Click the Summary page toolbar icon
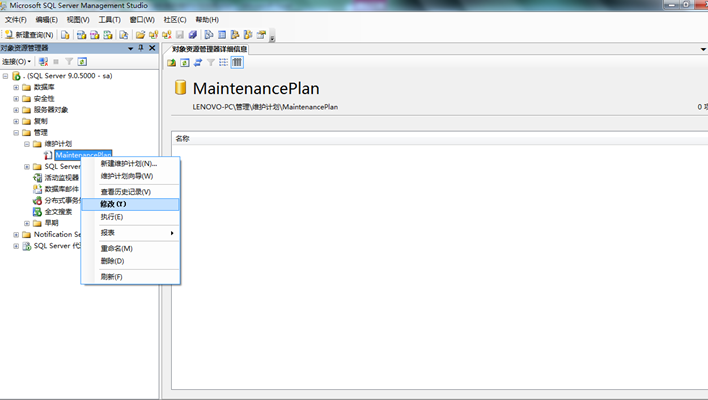The width and height of the screenshot is (708, 400). pyautogui.click(x=222, y=35)
